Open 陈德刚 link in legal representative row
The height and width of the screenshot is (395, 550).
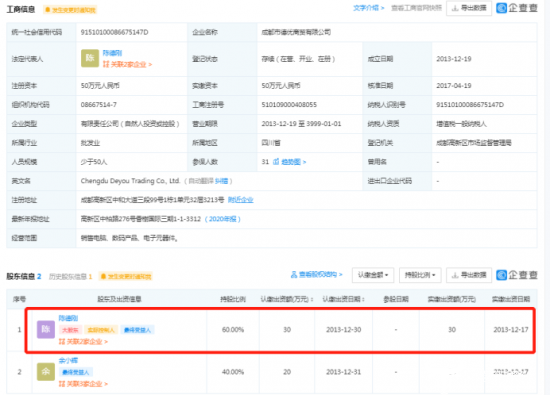click(x=112, y=53)
